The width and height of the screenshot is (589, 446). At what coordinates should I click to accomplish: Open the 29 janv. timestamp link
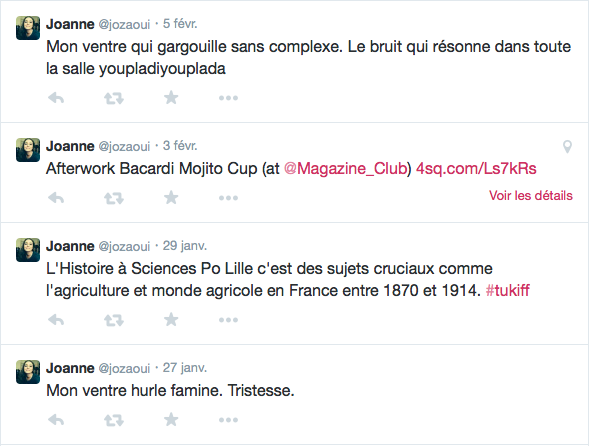click(x=185, y=246)
